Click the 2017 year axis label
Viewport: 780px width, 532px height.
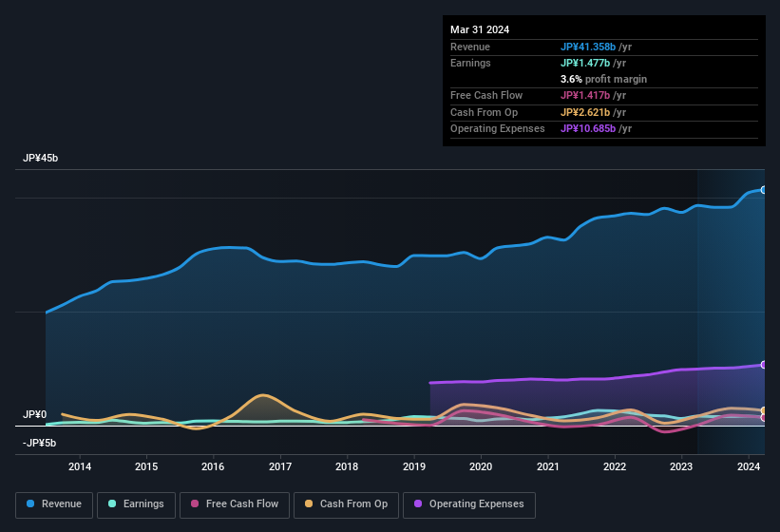280,466
